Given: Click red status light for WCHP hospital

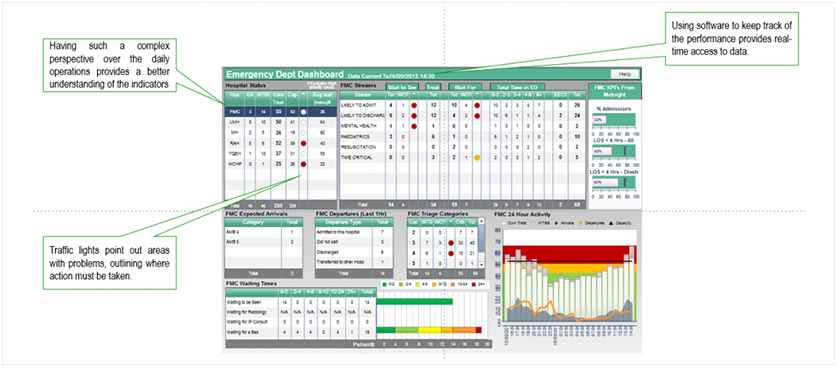Looking at the screenshot, I should coord(304,165).
